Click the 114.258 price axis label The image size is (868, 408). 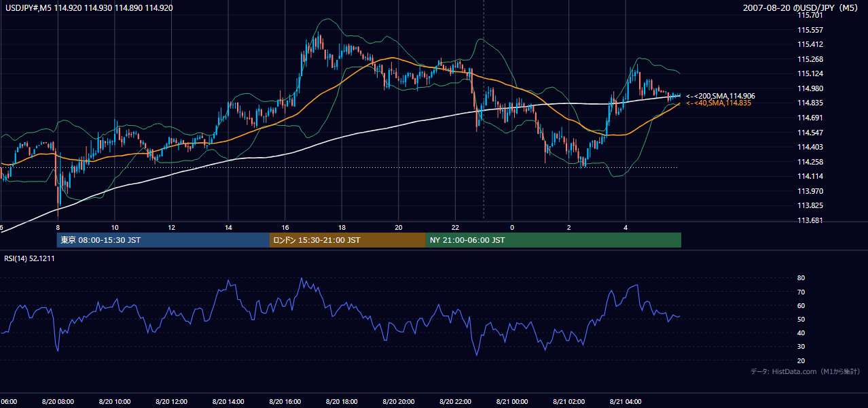click(x=810, y=162)
